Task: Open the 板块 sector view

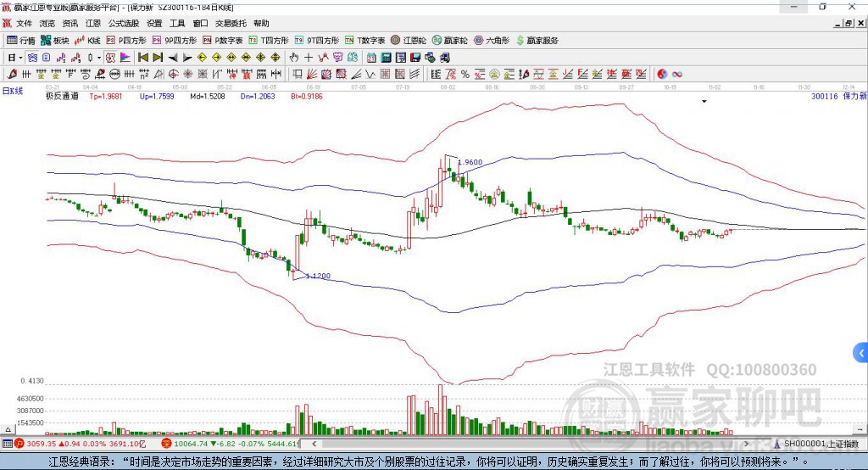Action: click(55, 41)
